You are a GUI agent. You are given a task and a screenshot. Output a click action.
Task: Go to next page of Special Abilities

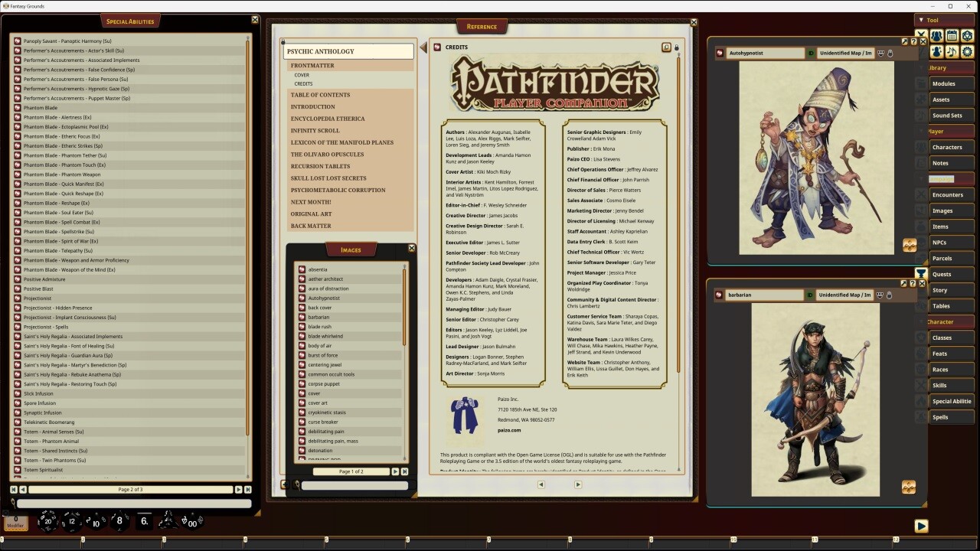(x=238, y=489)
